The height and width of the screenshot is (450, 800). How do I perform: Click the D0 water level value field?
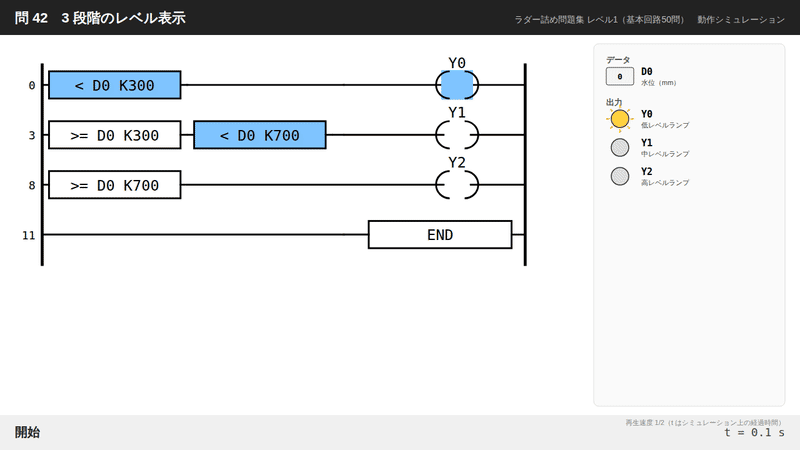pos(619,77)
